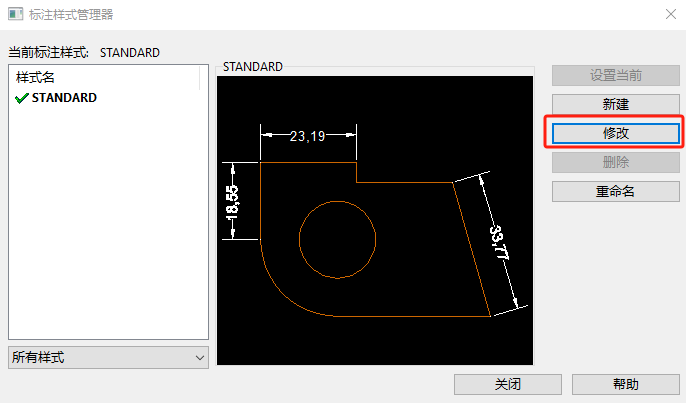Click the 18,55 dimension text in preview
Screen dimensions: 686x403
pos(232,202)
